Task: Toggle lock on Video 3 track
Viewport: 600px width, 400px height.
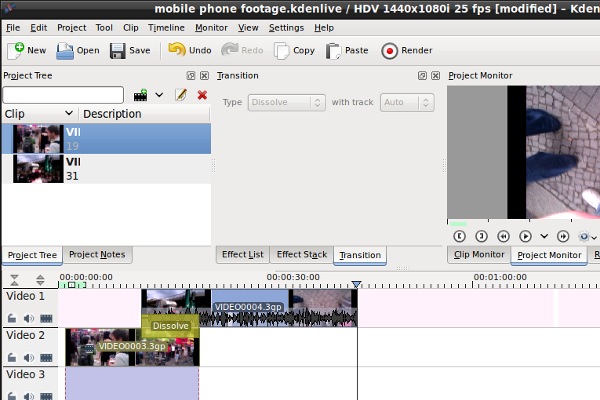Action: tap(12, 396)
